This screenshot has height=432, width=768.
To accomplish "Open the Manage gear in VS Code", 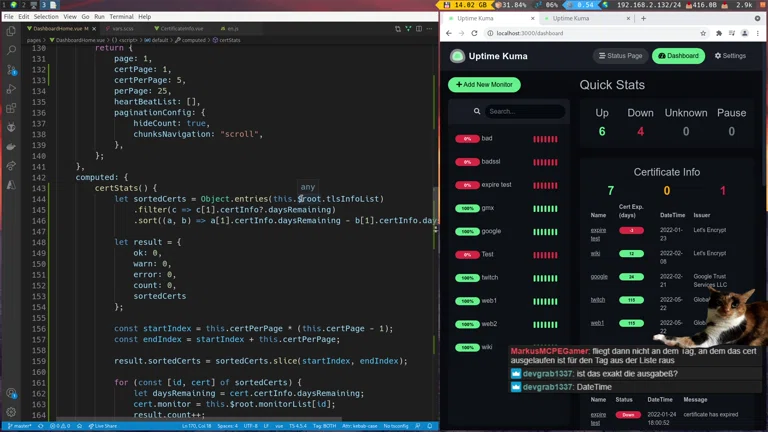I will click(x=11, y=412).
